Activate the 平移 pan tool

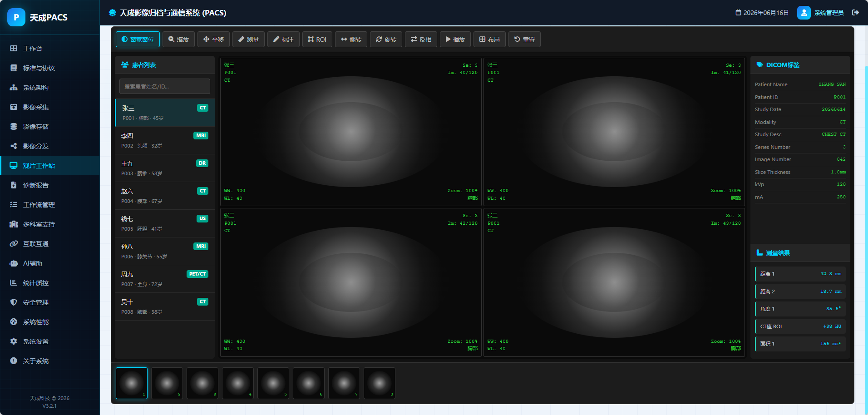tap(213, 40)
